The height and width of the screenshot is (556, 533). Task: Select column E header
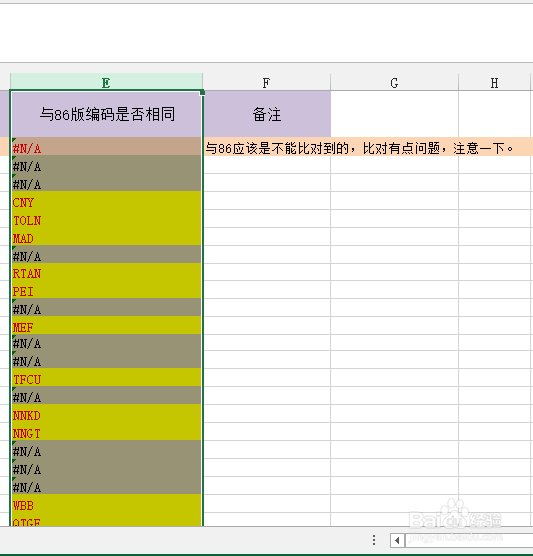106,82
